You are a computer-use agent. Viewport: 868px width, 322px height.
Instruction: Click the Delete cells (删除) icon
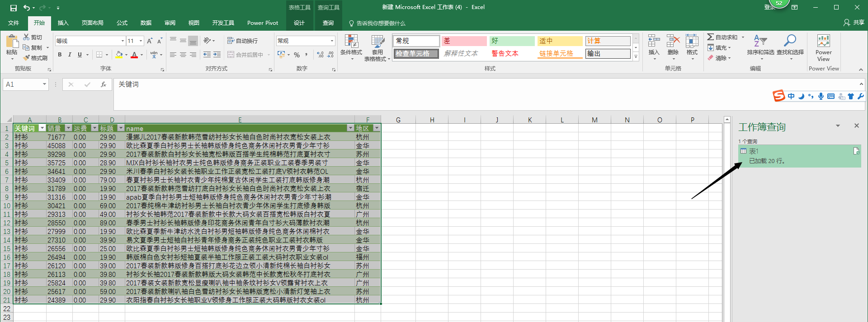click(x=673, y=42)
